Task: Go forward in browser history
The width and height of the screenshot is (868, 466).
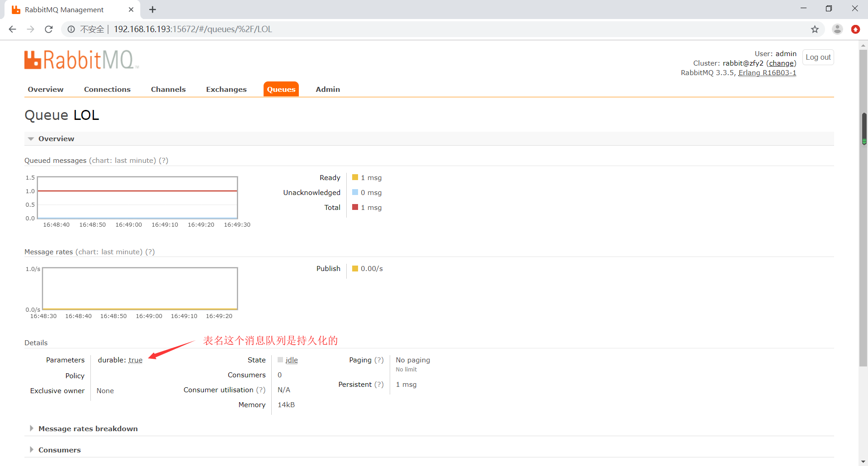Action: pyautogui.click(x=30, y=29)
